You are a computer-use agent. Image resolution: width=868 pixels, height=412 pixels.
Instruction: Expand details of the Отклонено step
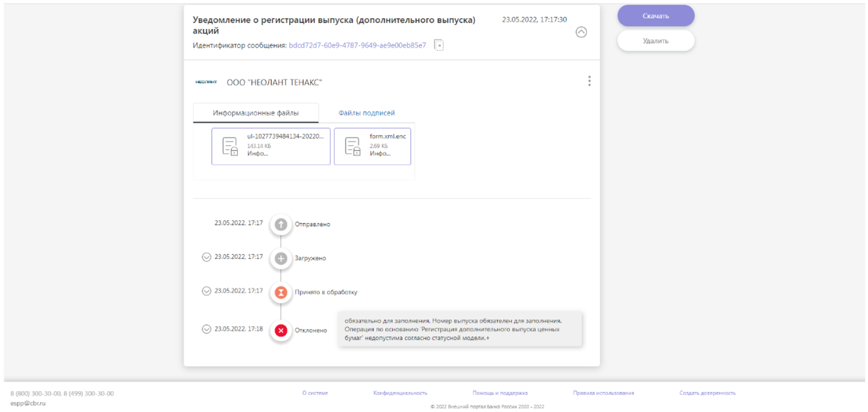pyautogui.click(x=206, y=329)
